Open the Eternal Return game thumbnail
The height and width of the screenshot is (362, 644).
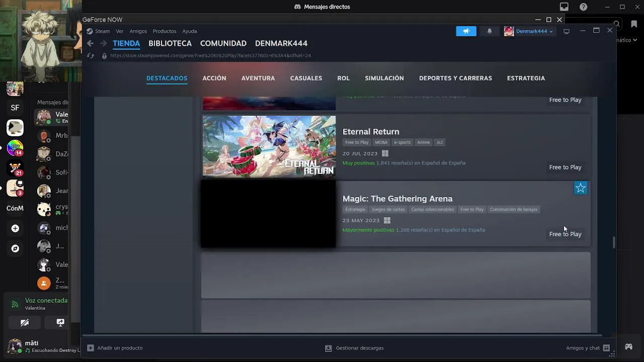(x=269, y=146)
